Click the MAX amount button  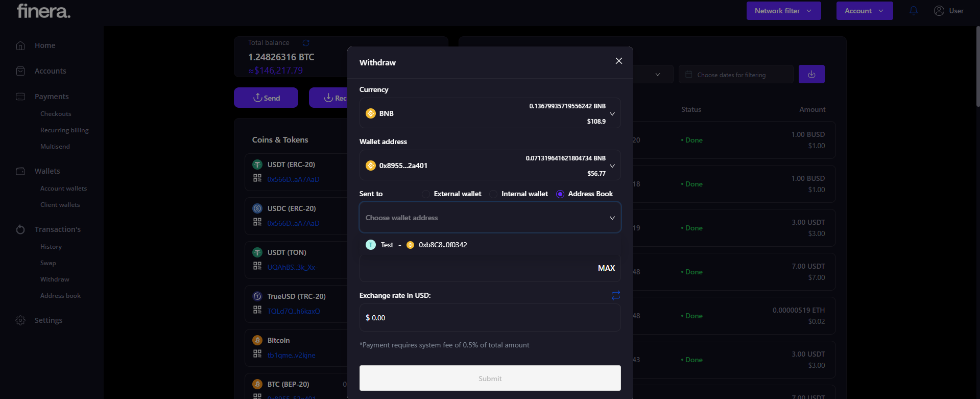(x=606, y=268)
